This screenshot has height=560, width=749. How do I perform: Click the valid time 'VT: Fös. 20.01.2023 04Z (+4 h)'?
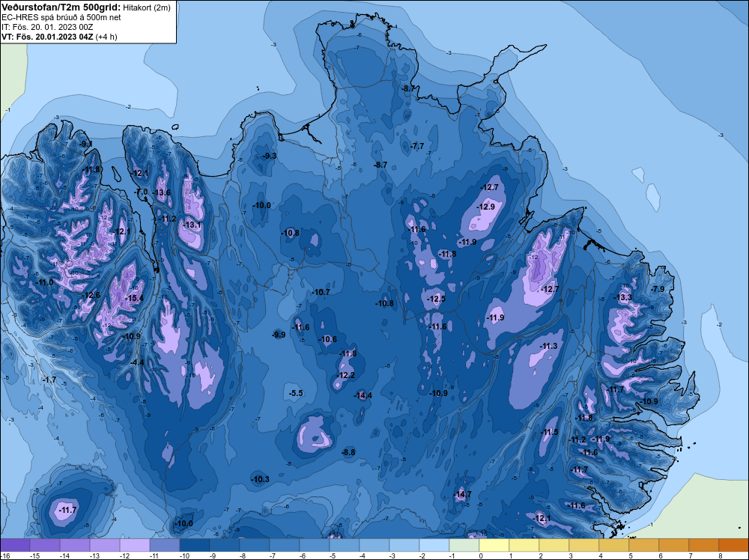(x=59, y=36)
